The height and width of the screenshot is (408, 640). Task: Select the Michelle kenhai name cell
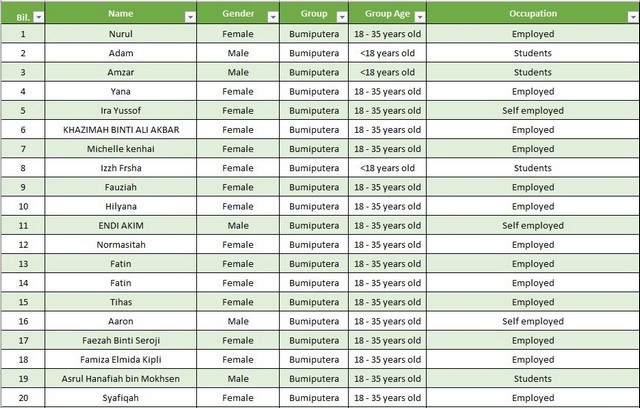[120, 149]
